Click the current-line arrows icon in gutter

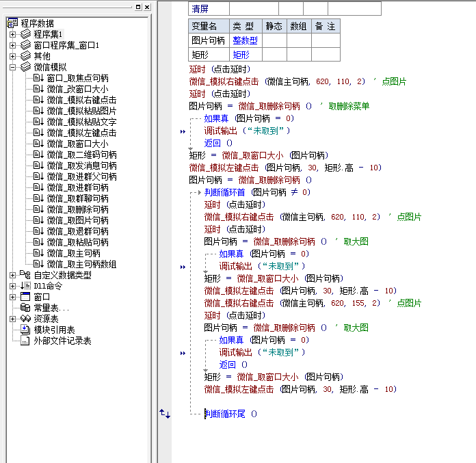tap(165, 414)
